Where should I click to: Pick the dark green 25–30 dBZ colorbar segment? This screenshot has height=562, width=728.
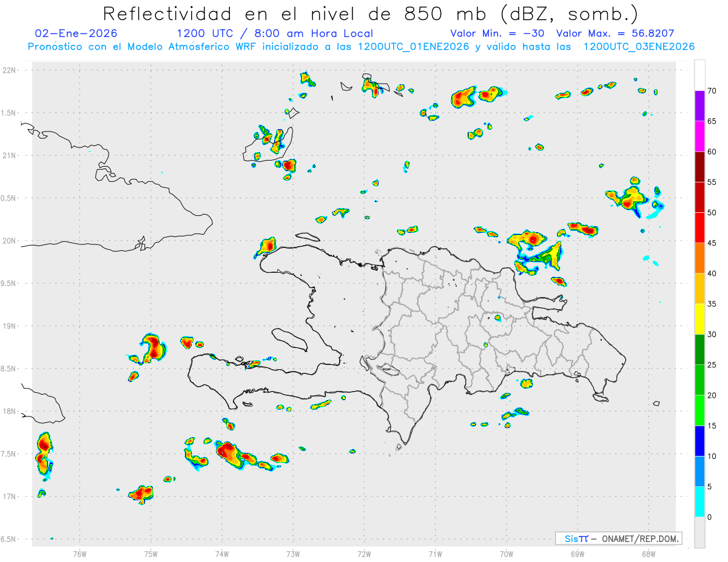[x=699, y=350]
